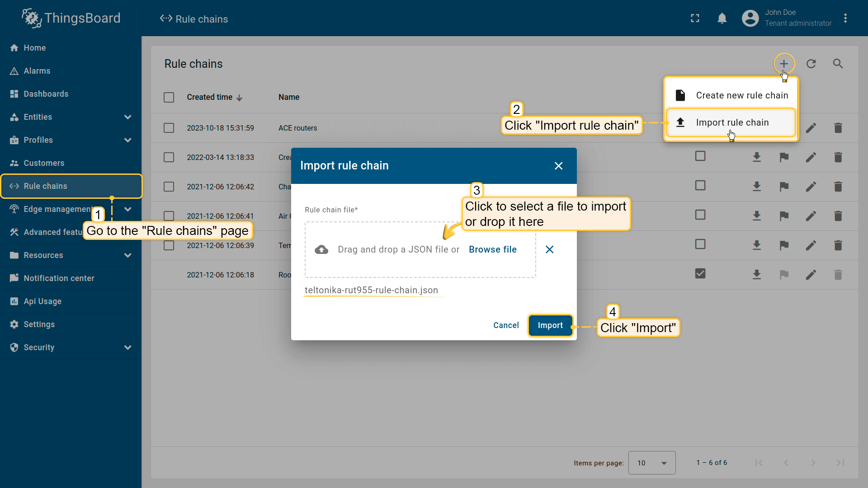
Task: Clear the selected file with the X icon
Action: (549, 249)
